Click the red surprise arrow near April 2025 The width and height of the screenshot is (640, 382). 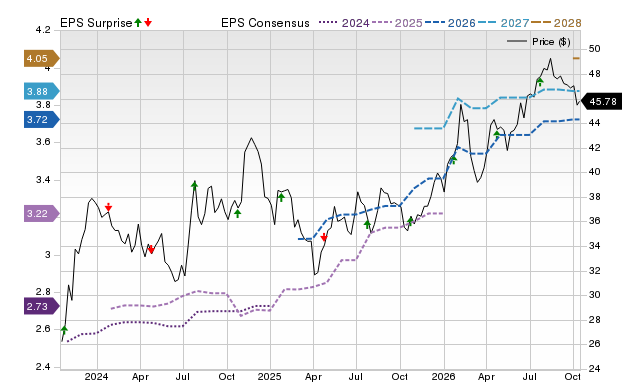(324, 237)
